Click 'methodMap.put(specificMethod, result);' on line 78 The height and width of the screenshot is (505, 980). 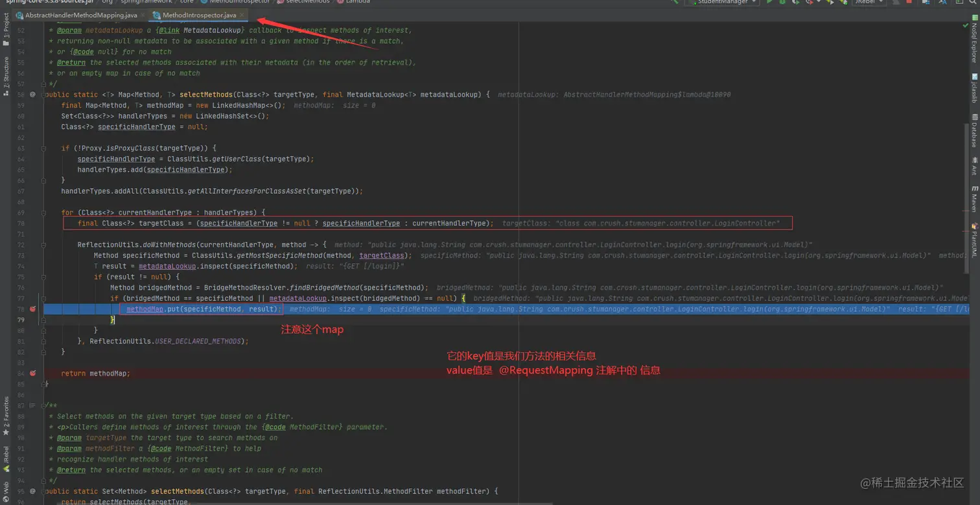(x=204, y=309)
